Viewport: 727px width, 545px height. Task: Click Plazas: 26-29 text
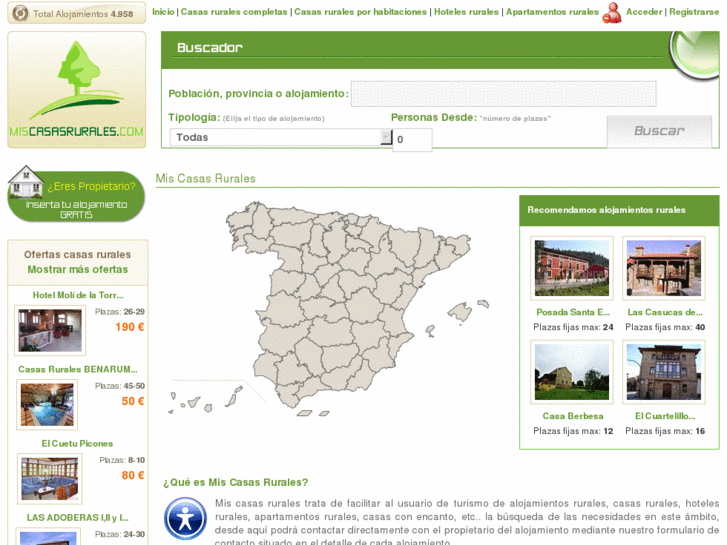(120, 312)
